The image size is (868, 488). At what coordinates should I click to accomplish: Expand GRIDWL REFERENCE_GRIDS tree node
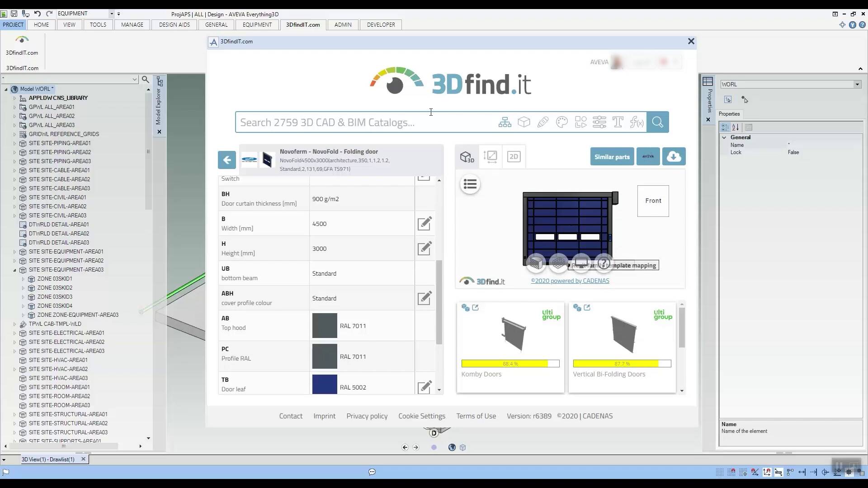point(14,134)
